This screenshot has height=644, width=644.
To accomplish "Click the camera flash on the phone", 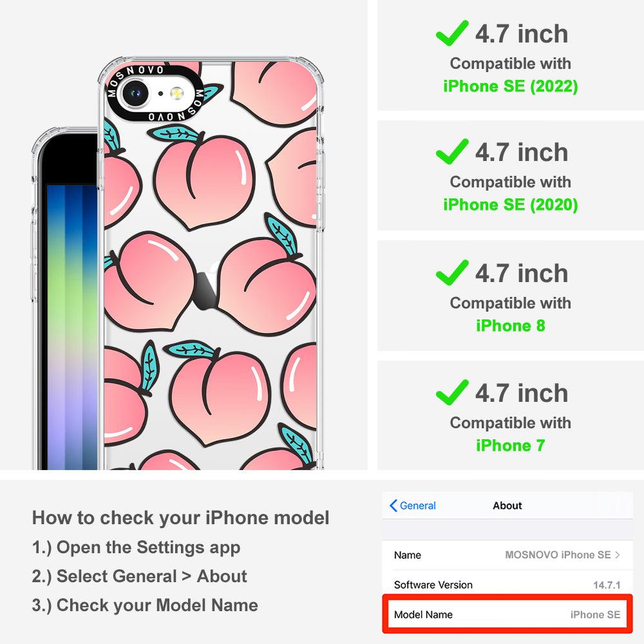I will coord(177,93).
